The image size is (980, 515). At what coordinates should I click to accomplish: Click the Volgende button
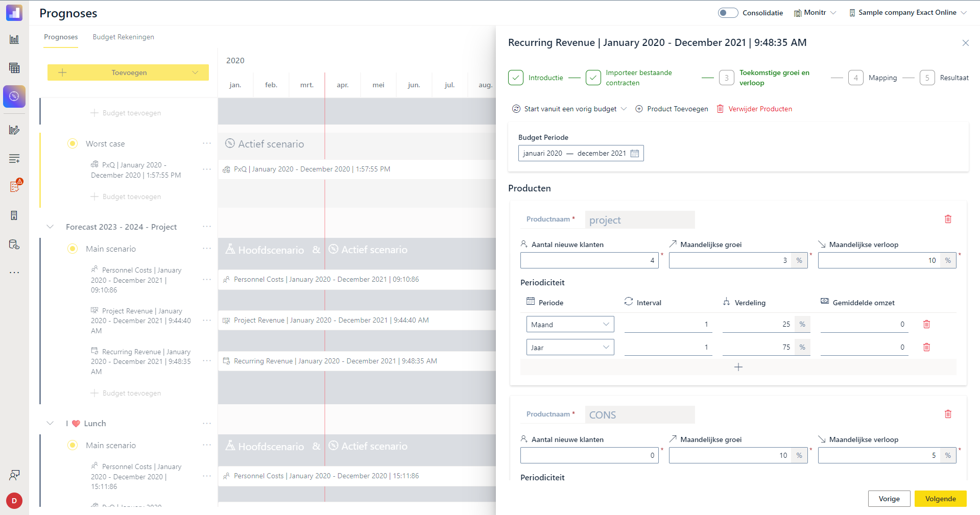(940, 499)
